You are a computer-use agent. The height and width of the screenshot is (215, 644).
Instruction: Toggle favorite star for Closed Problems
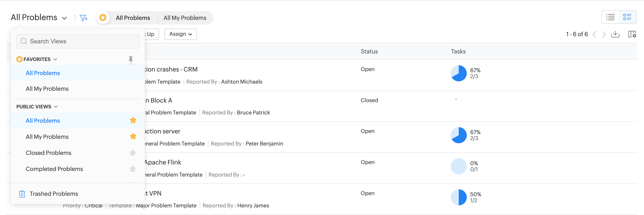point(133,153)
